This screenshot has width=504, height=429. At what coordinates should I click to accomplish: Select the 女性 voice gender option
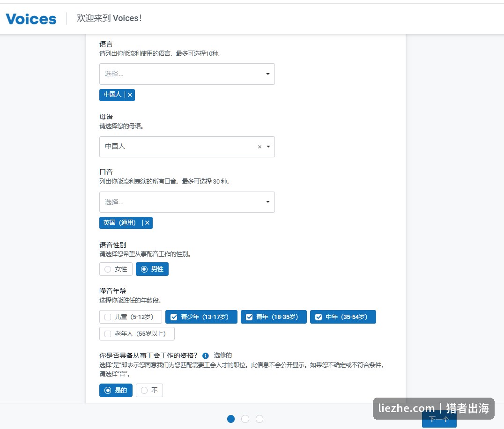(116, 269)
